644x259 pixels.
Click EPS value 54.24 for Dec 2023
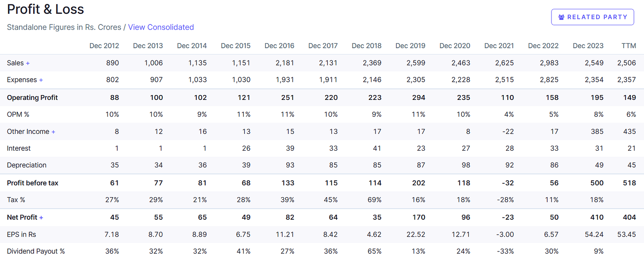click(594, 234)
